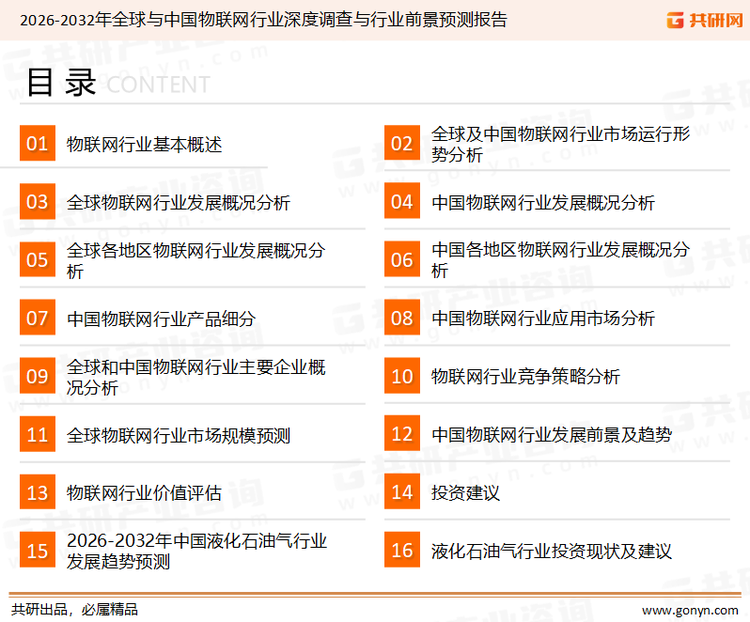Click the orange 06 number box
This screenshot has height=622, width=750.
pyautogui.click(x=402, y=259)
